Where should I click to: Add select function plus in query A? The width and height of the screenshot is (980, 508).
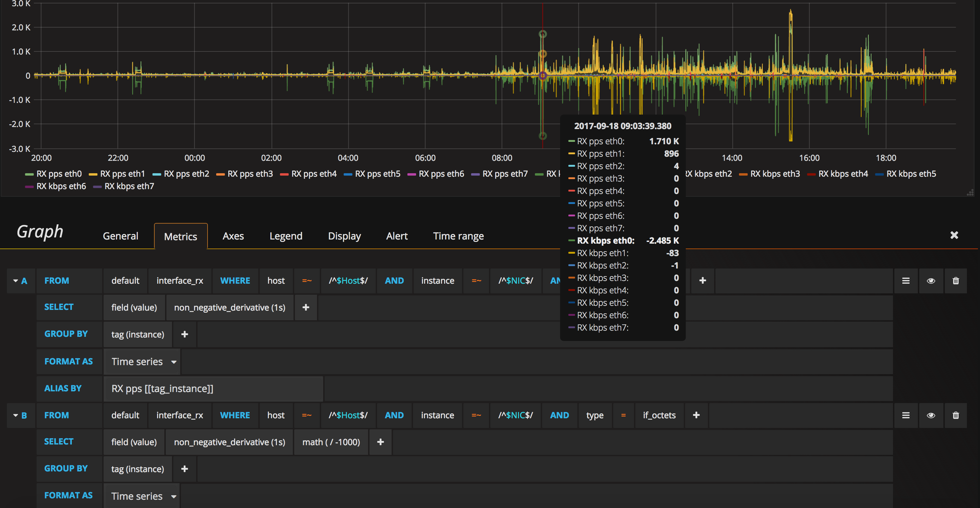[306, 307]
